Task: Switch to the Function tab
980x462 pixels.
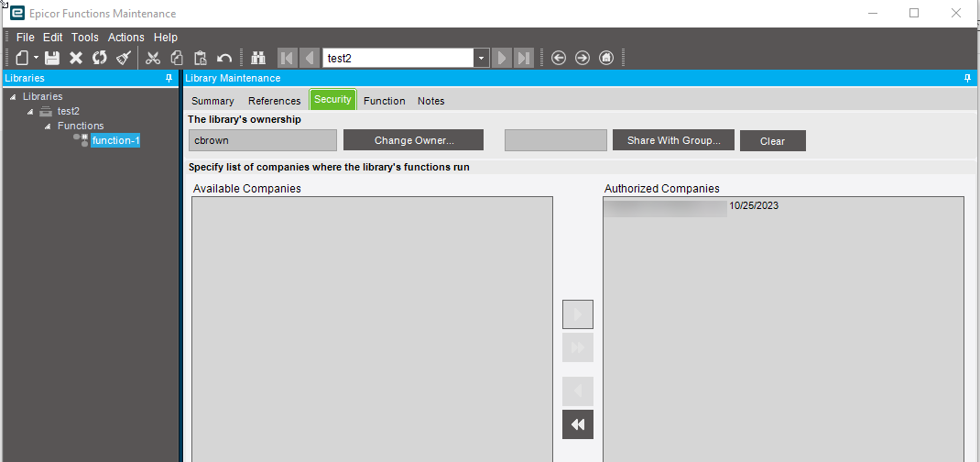Action: coord(385,101)
